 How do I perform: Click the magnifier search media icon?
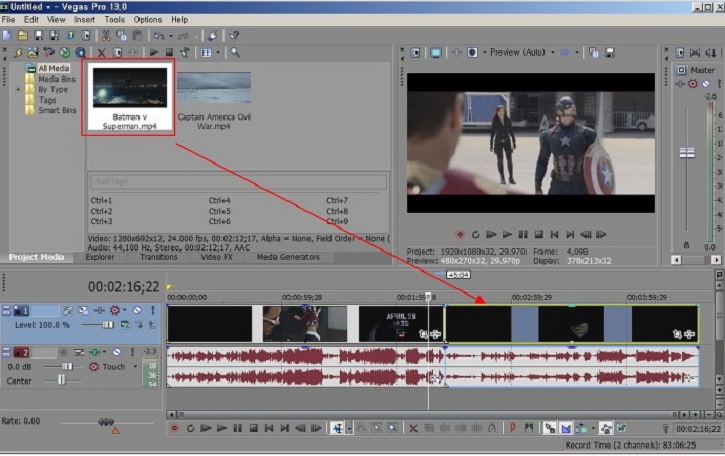pos(235,52)
